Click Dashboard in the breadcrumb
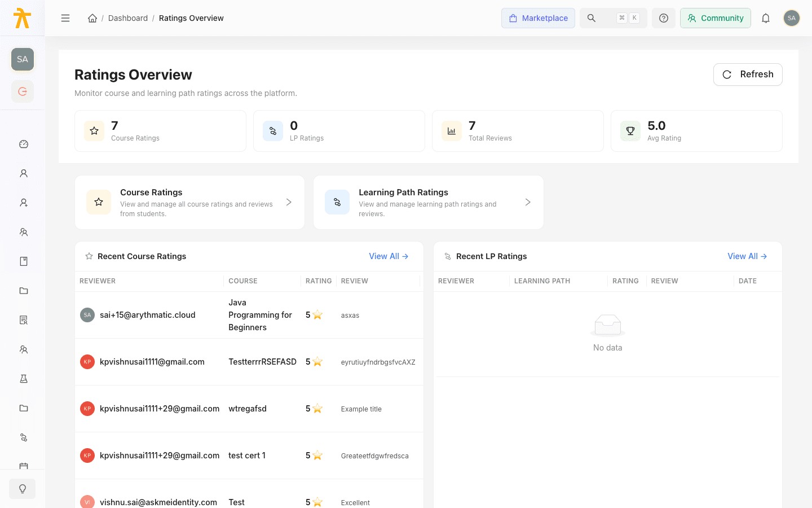The width and height of the screenshot is (812, 508). tap(128, 18)
